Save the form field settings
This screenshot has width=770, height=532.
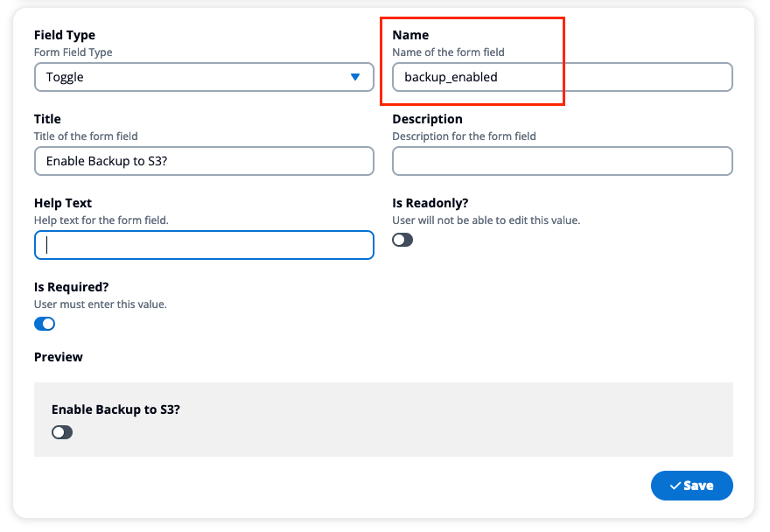point(692,486)
